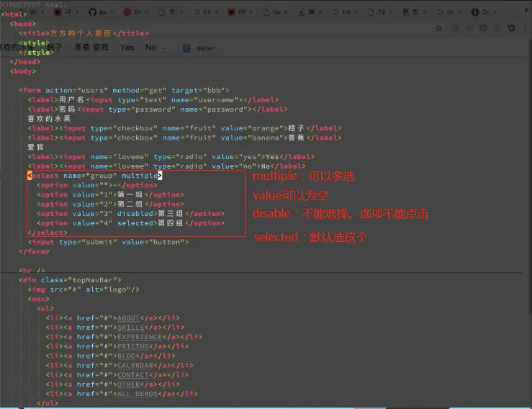Select the 'Yes' radio label

(127, 48)
